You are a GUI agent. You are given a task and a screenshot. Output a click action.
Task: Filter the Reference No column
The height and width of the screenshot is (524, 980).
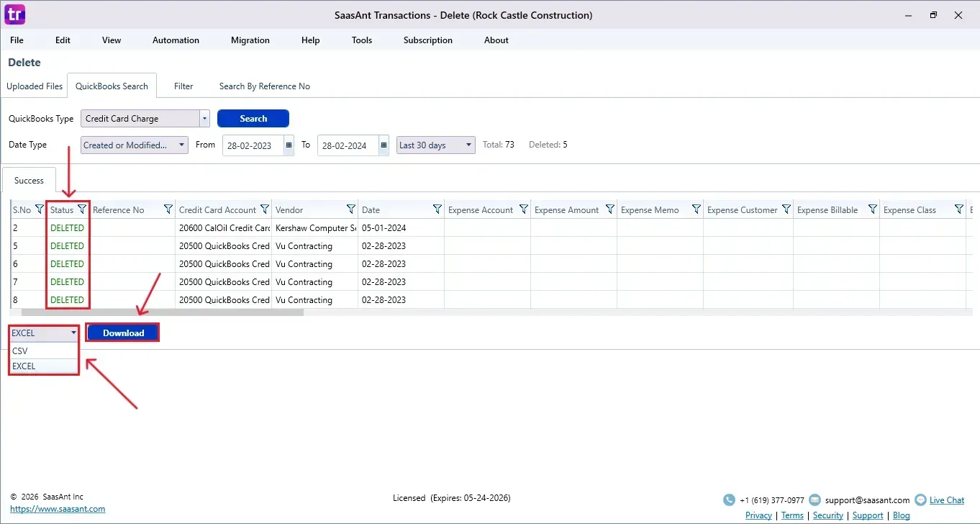point(168,209)
